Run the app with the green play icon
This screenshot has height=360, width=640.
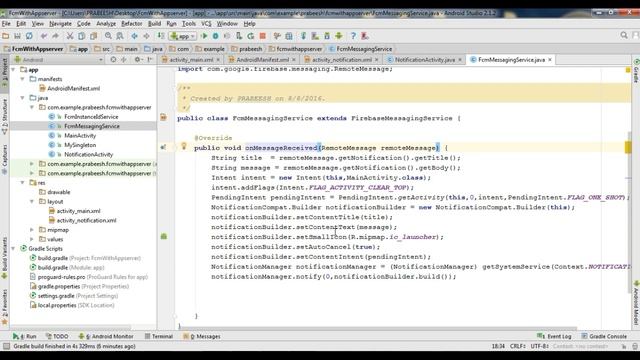coord(204,36)
